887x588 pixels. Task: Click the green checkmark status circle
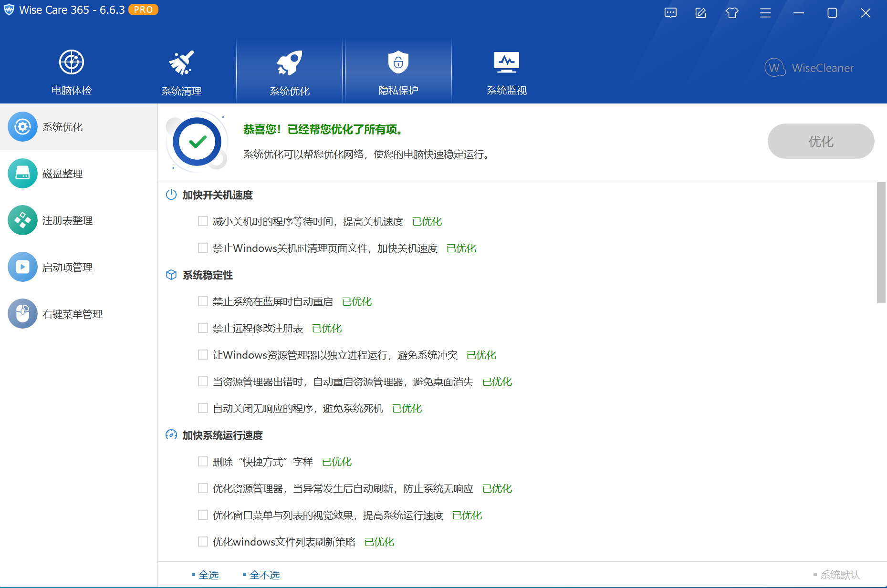tap(197, 142)
